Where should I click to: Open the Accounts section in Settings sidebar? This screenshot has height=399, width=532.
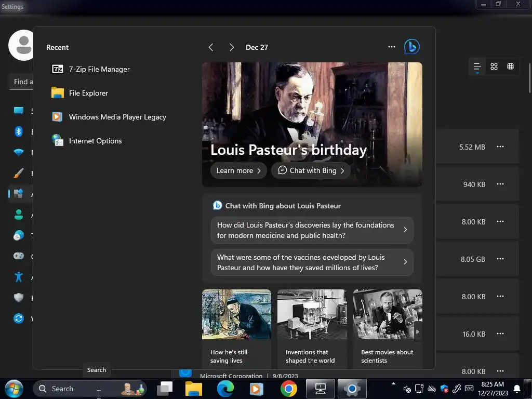19,215
